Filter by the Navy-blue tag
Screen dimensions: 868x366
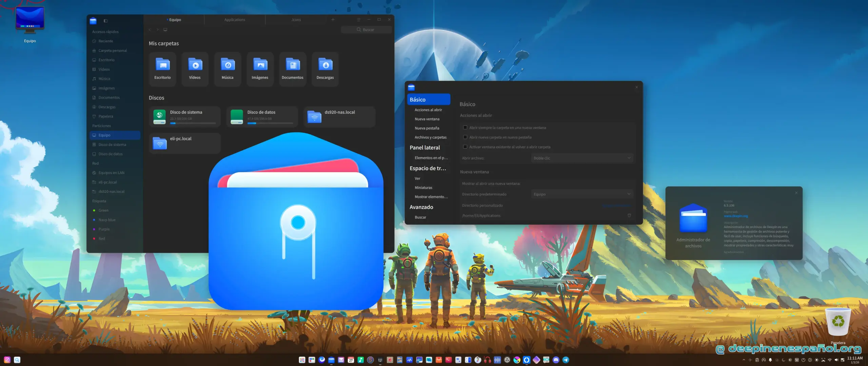point(115,220)
